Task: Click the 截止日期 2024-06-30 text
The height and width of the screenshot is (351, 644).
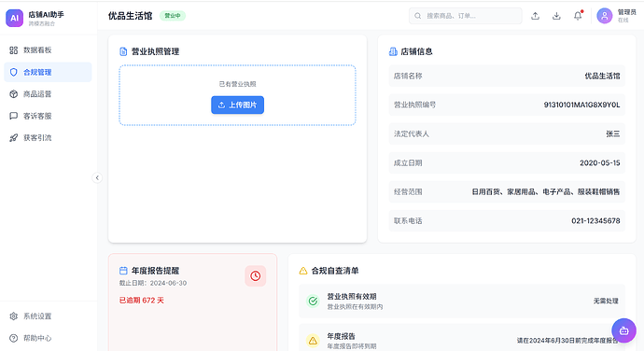Action: (x=153, y=283)
